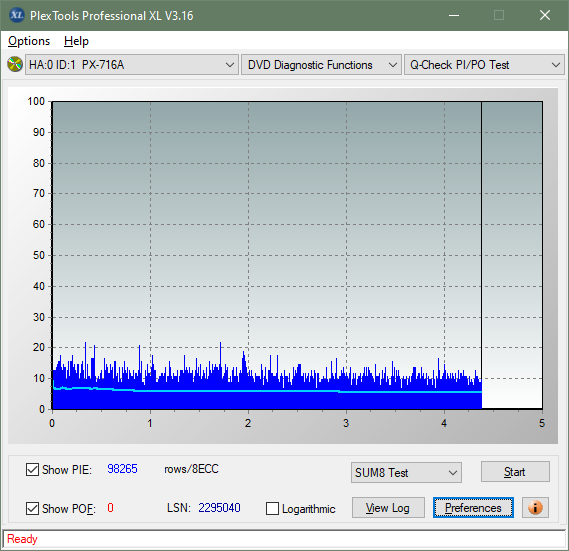This screenshot has width=569, height=551.
Task: Click the PIE value 98265
Action: click(122, 469)
